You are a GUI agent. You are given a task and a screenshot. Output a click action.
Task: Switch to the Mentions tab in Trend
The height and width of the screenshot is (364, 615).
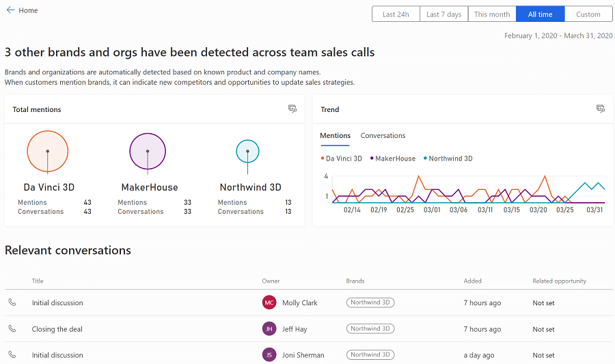[335, 136]
